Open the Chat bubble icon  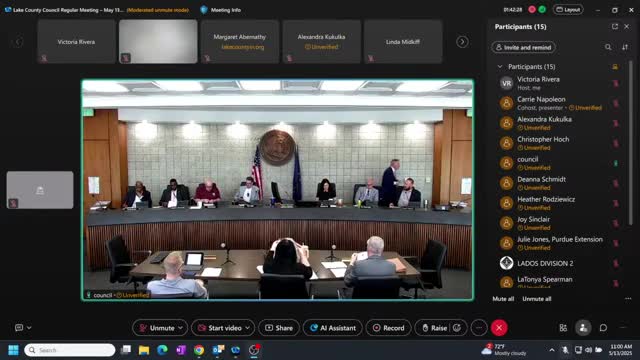point(603,328)
